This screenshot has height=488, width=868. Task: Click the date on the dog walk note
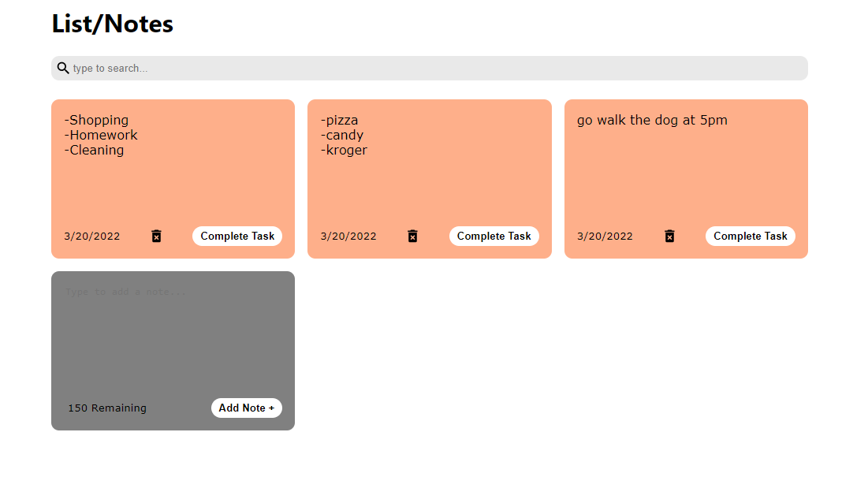point(605,237)
